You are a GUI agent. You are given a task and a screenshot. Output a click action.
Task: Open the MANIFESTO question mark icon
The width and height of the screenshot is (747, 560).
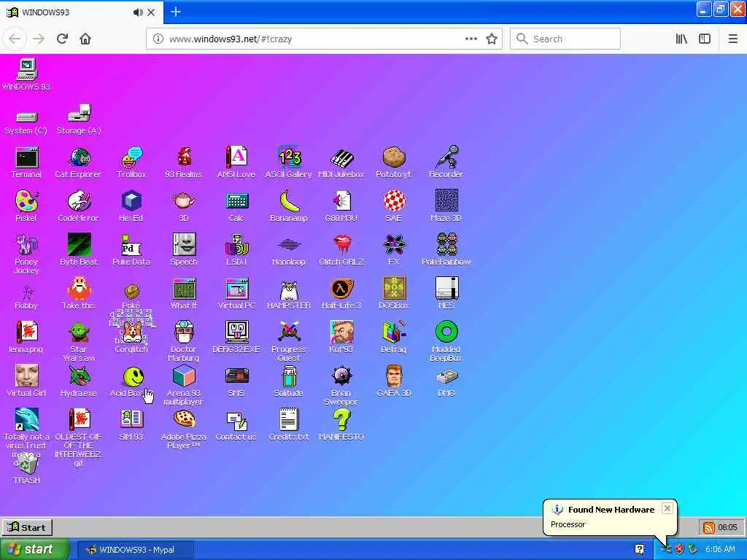pos(341,420)
